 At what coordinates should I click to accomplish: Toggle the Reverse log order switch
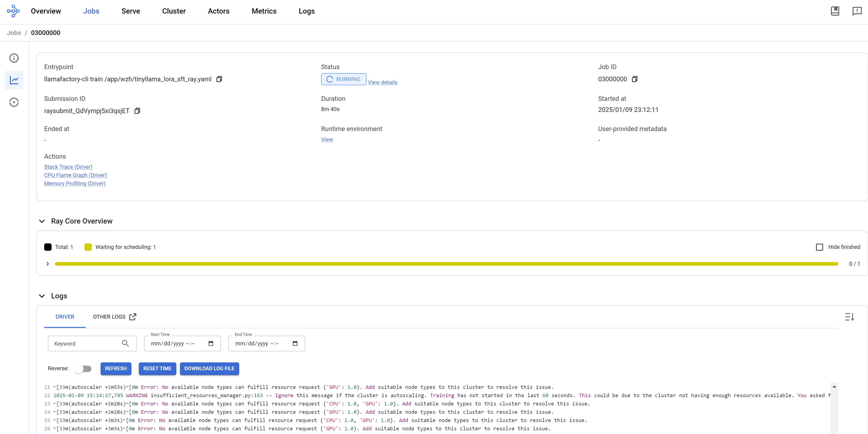coord(83,369)
